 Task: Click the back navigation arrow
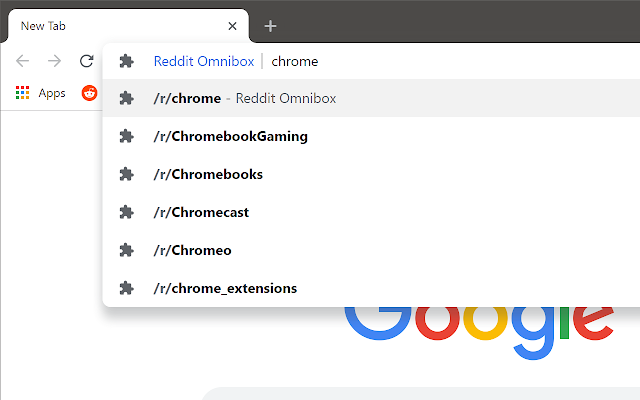pyautogui.click(x=22, y=61)
